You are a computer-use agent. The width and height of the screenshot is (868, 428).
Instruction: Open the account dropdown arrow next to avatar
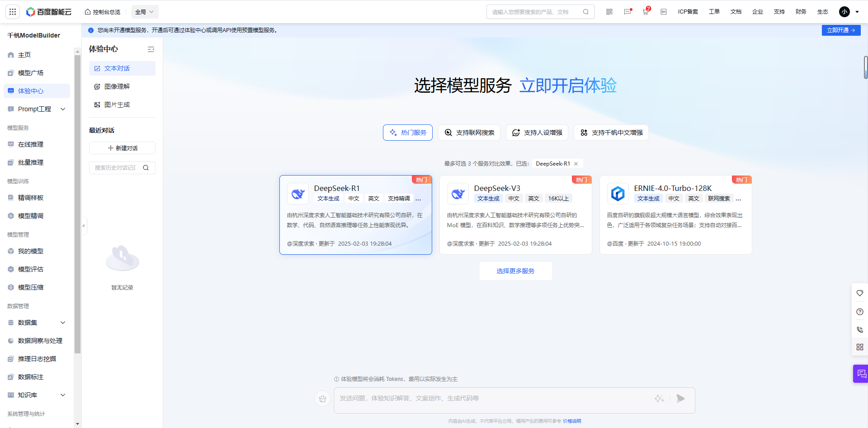[x=857, y=12]
